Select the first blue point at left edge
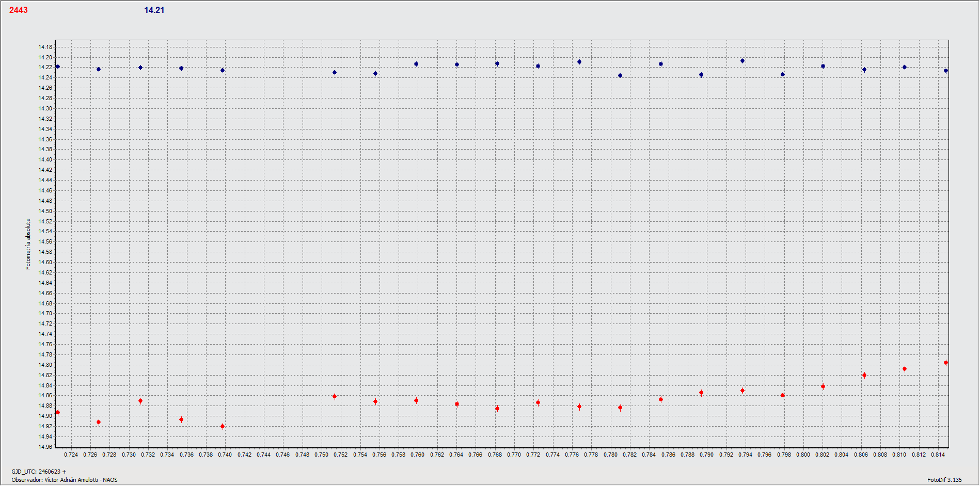The image size is (980, 486). pos(58,67)
